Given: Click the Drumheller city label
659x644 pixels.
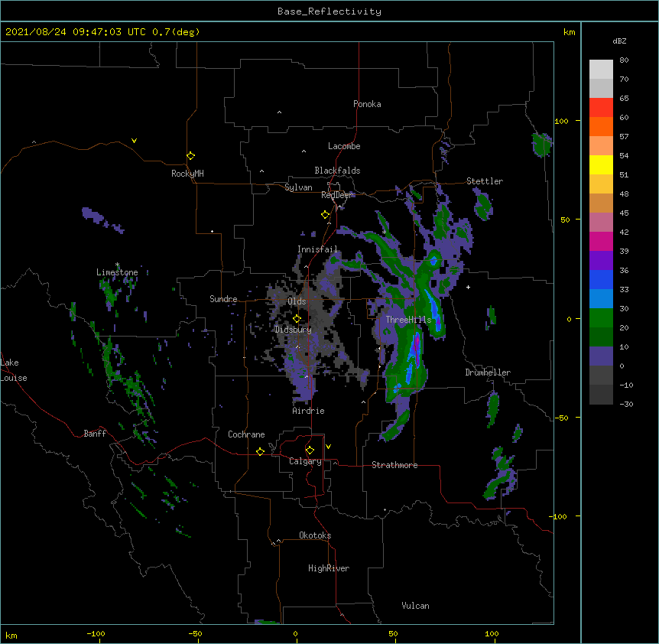Looking at the screenshot, I should pyautogui.click(x=488, y=372).
